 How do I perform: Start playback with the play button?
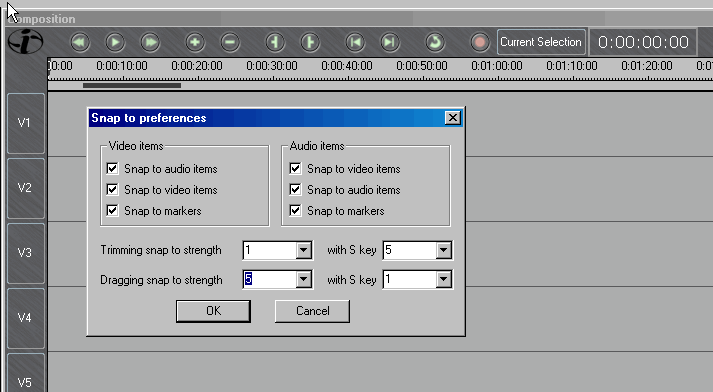coord(115,42)
